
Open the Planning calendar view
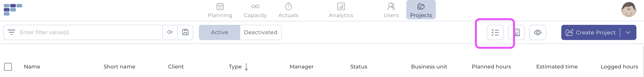pyautogui.click(x=220, y=10)
